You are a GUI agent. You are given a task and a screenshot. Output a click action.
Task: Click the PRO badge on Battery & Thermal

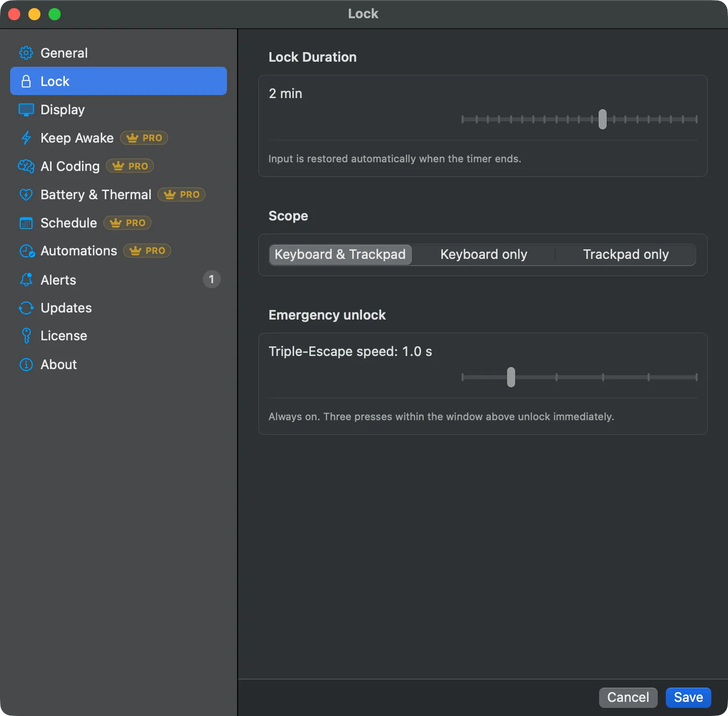point(181,195)
